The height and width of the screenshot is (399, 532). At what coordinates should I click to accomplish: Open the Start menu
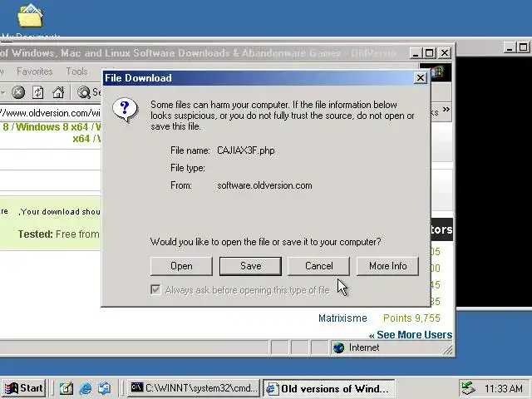24,388
